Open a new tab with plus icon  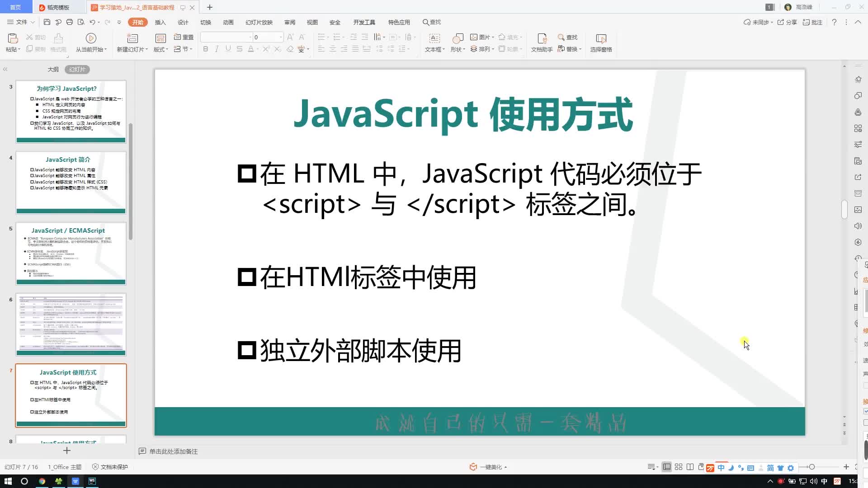[210, 7]
